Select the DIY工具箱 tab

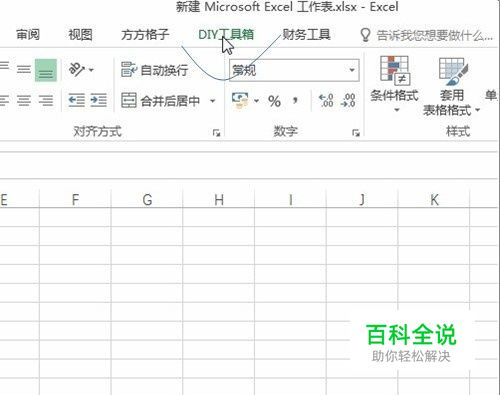pos(226,34)
